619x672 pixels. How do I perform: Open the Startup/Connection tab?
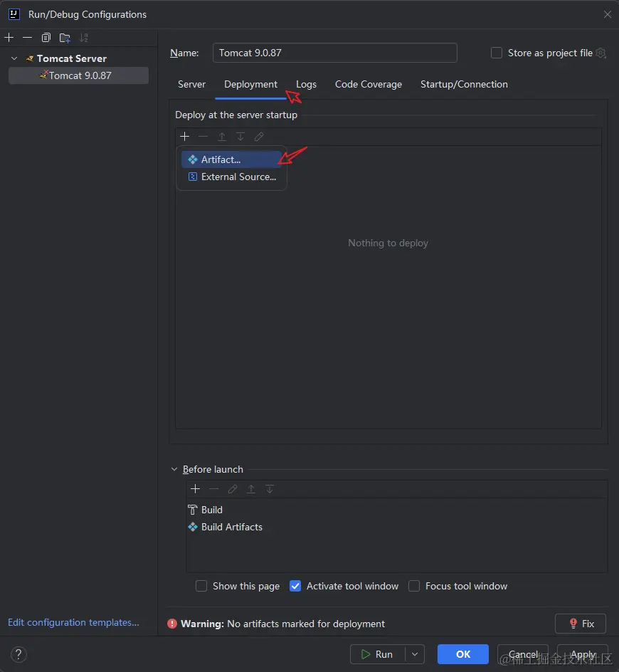pos(464,85)
